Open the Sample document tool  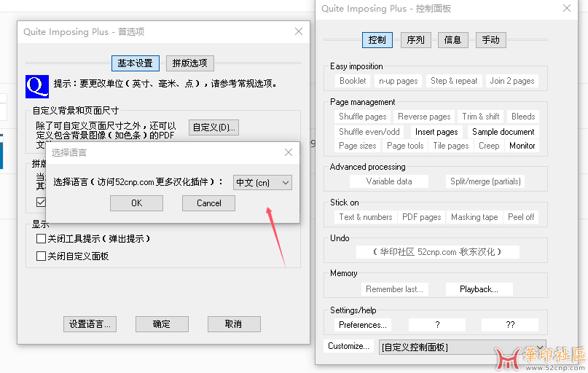pyautogui.click(x=503, y=132)
